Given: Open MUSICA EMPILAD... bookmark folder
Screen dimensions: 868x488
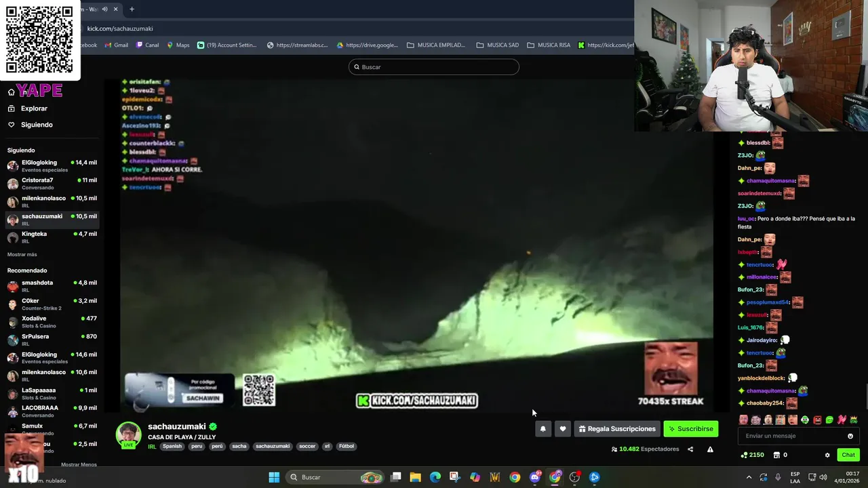Looking at the screenshot, I should click(436, 45).
